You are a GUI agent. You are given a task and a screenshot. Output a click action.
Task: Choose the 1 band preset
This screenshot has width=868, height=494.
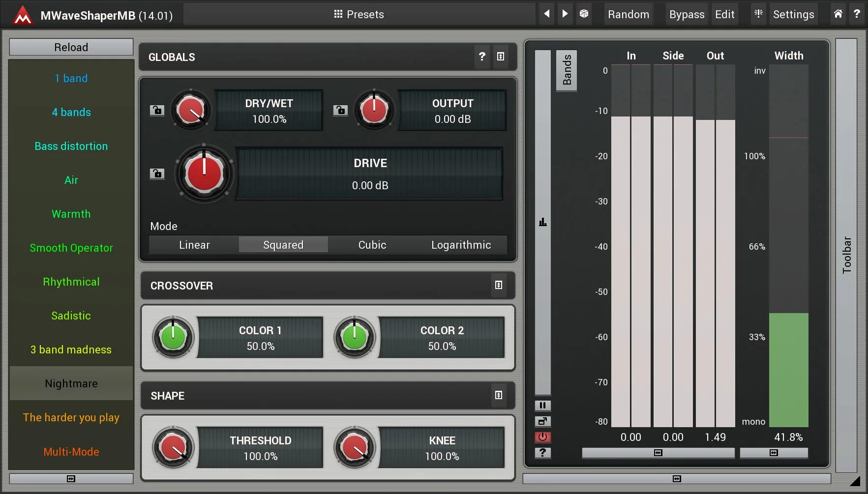tap(71, 78)
